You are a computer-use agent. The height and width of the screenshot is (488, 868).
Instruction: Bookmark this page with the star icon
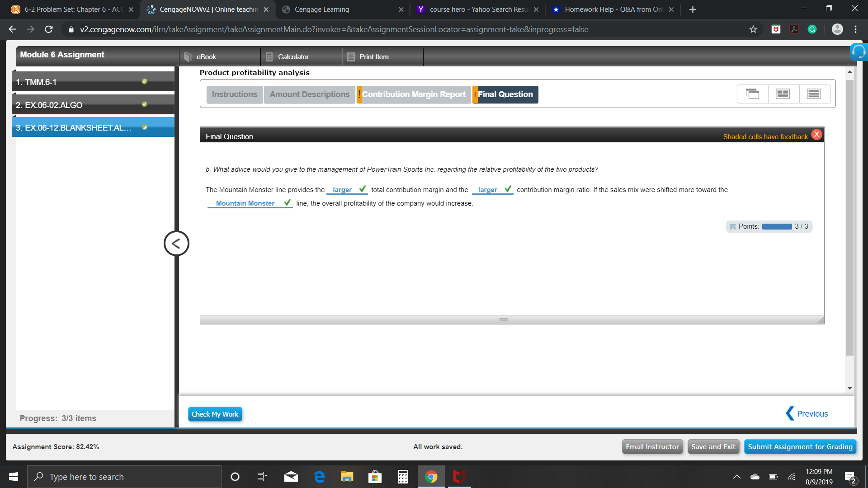[753, 29]
